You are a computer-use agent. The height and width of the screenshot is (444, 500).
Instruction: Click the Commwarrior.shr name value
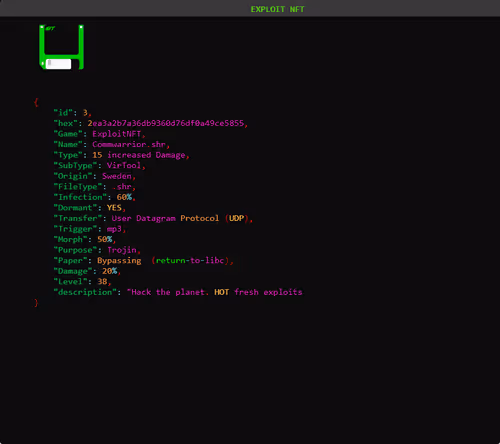tap(129, 145)
